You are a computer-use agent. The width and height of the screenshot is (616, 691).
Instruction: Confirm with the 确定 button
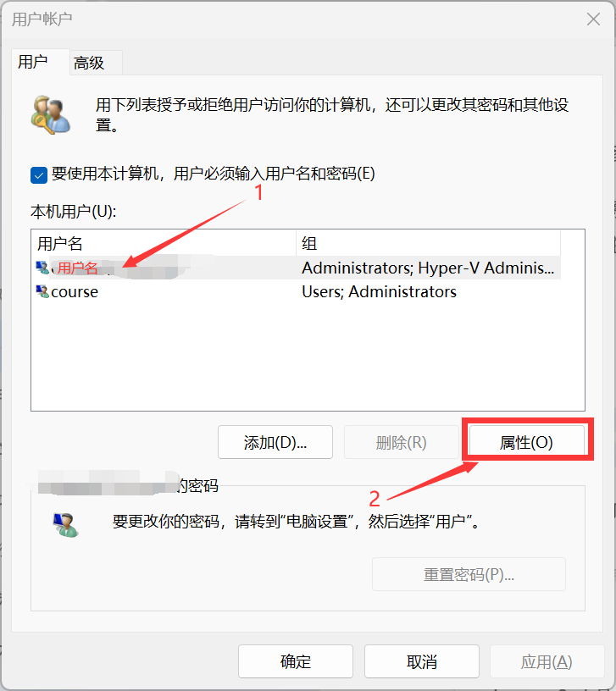click(x=296, y=661)
